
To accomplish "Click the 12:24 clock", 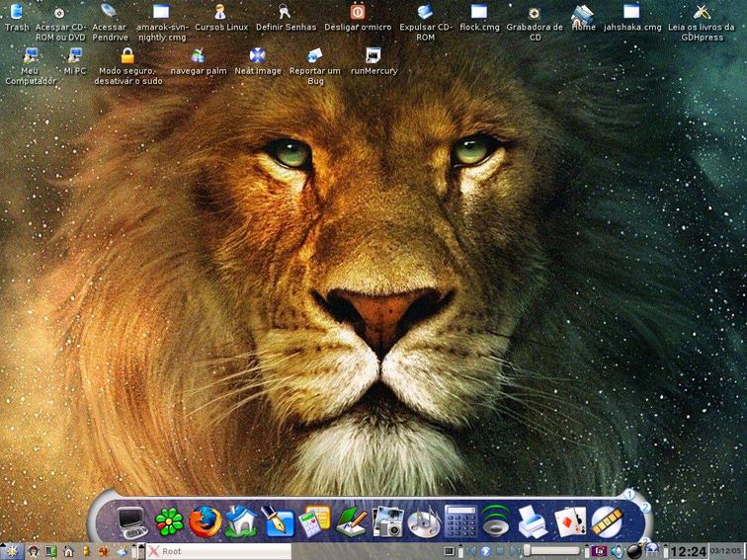I will click(x=688, y=551).
